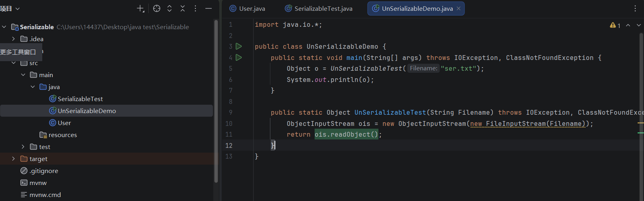Click the select opened file target icon
Viewport: 644px width, 201px height.
157,8
